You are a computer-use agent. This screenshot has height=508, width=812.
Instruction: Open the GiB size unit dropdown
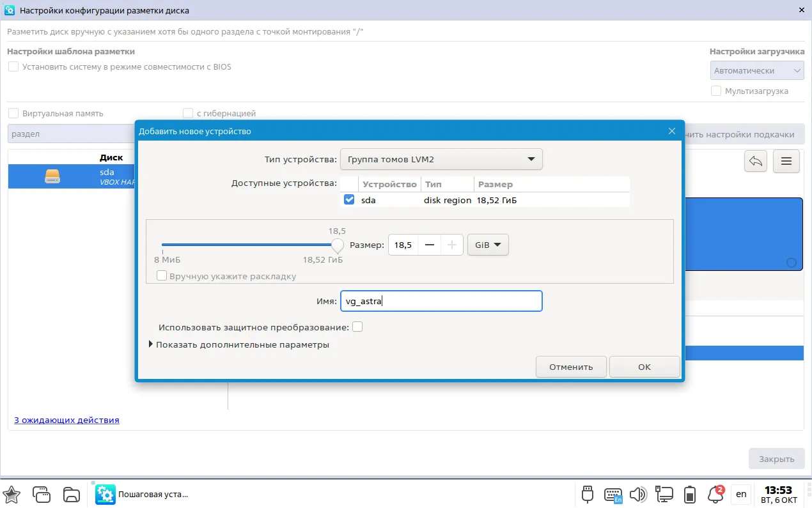(x=488, y=245)
